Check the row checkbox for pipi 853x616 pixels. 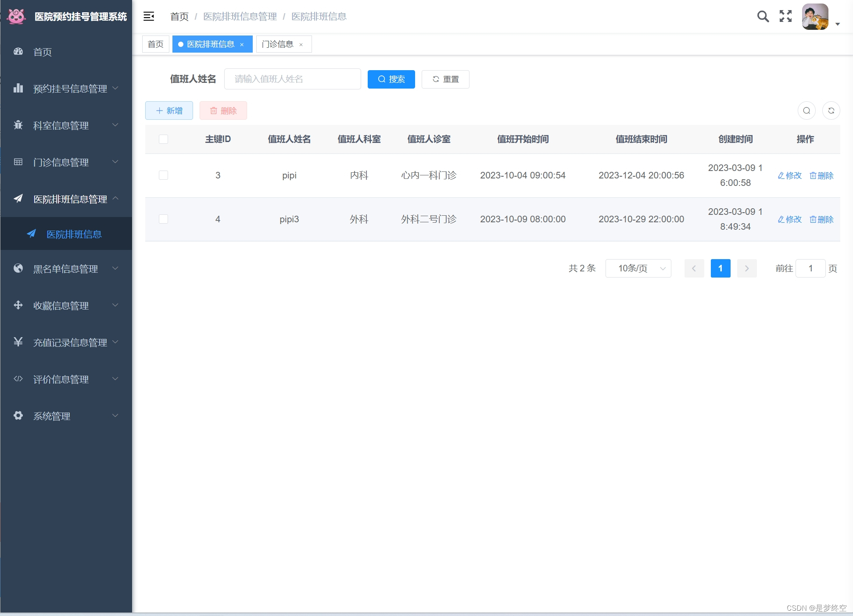pyautogui.click(x=163, y=175)
